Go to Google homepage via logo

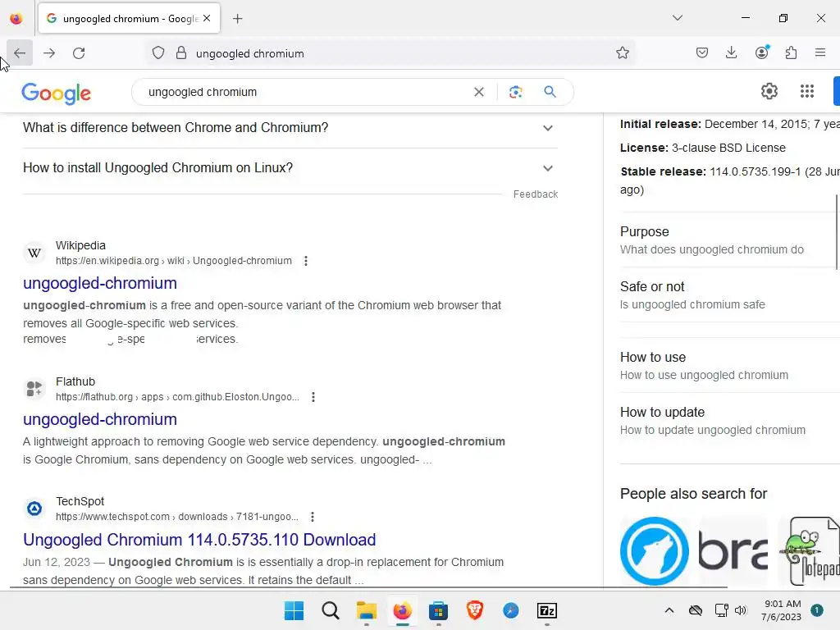57,93
